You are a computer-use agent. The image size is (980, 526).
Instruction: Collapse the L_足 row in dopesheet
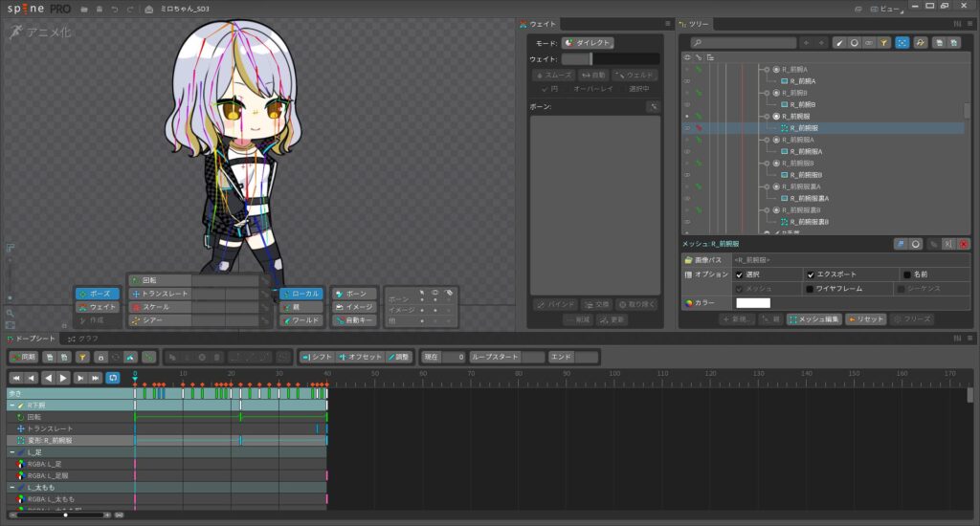(11, 451)
